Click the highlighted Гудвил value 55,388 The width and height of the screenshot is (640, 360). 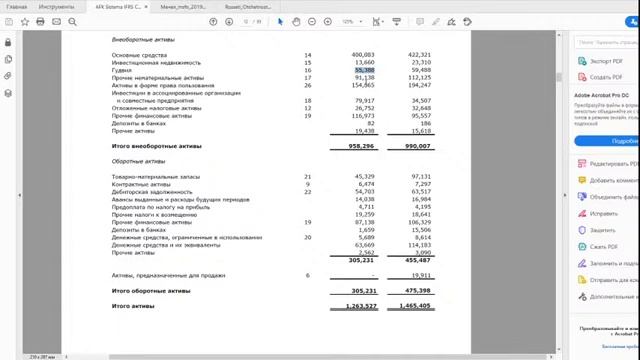pyautogui.click(x=364, y=70)
